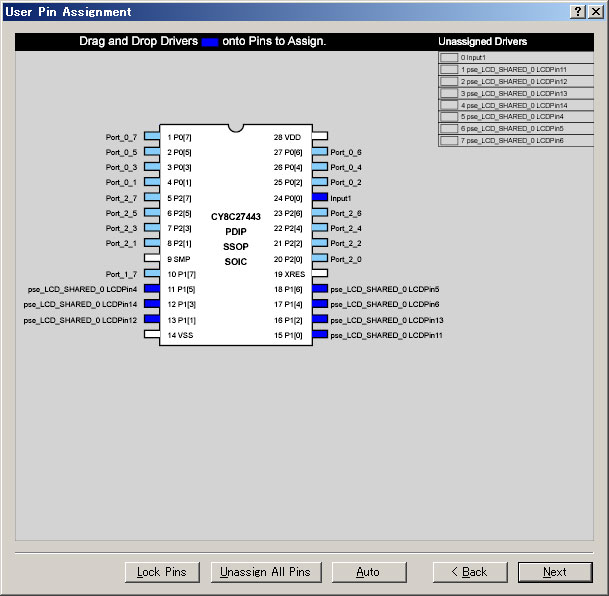Click label pse_LCD_SHARED_0 LCDPin4 beside pin 11
The width and height of the screenshot is (609, 596).
pyautogui.click(x=82, y=289)
